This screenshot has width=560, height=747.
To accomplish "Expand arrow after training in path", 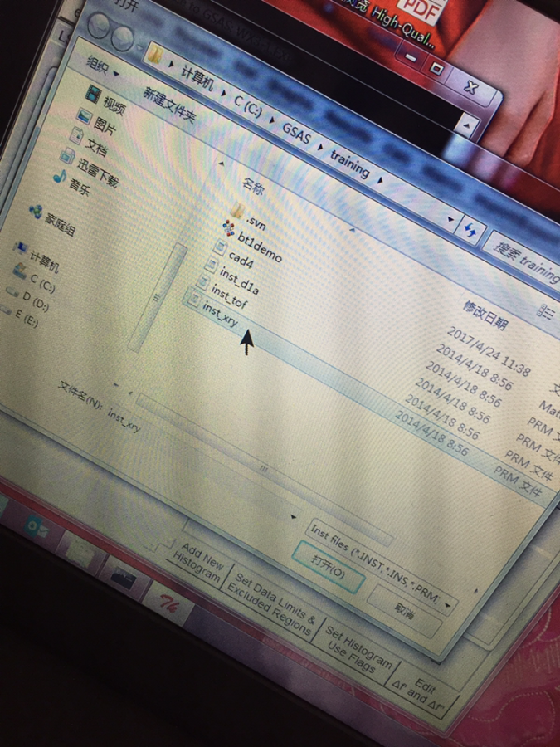I will coord(381,180).
